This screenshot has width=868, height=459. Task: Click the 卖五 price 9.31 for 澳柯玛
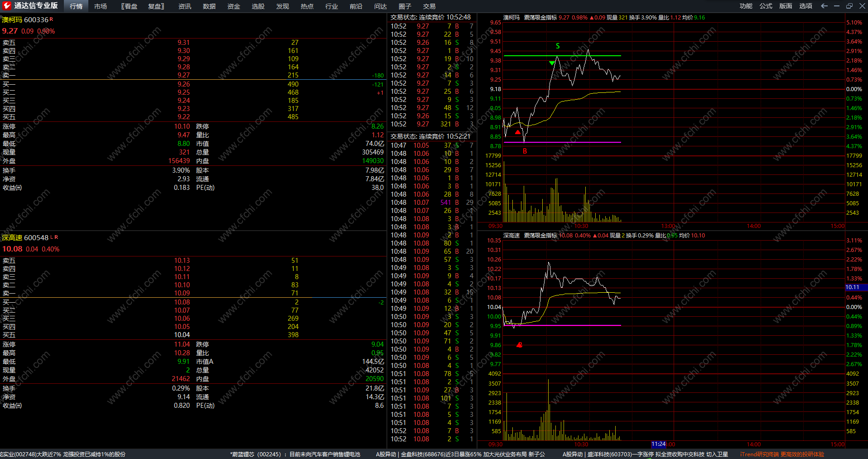[183, 43]
